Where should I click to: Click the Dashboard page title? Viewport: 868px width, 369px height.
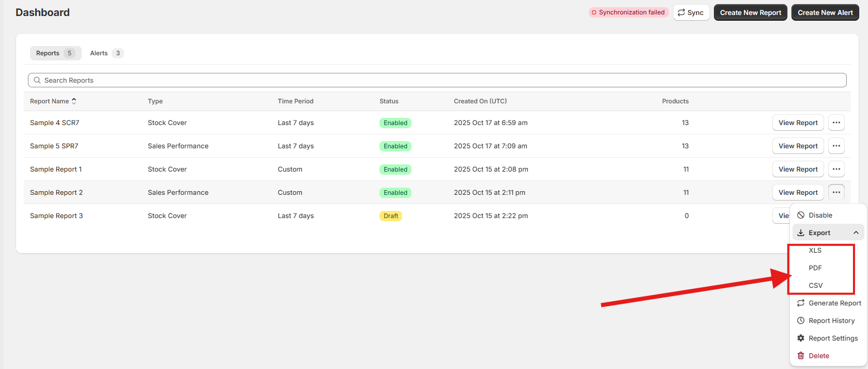(42, 12)
